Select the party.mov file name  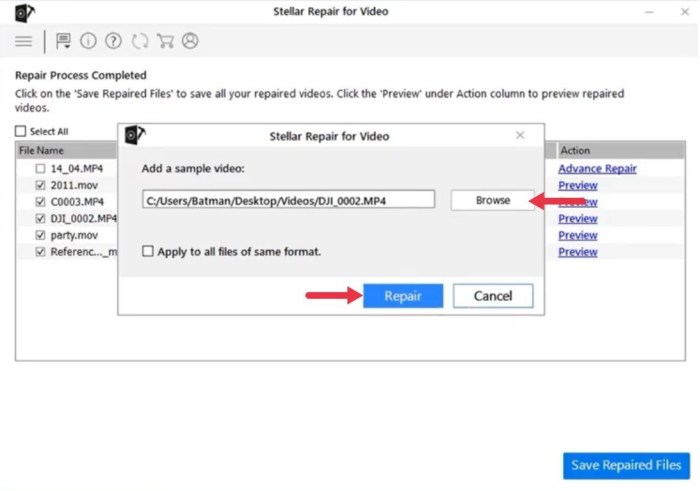pyautogui.click(x=74, y=235)
